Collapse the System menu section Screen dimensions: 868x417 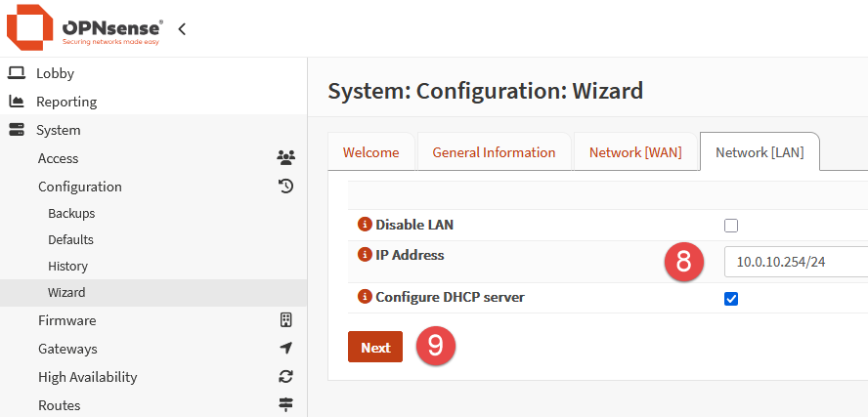(59, 130)
